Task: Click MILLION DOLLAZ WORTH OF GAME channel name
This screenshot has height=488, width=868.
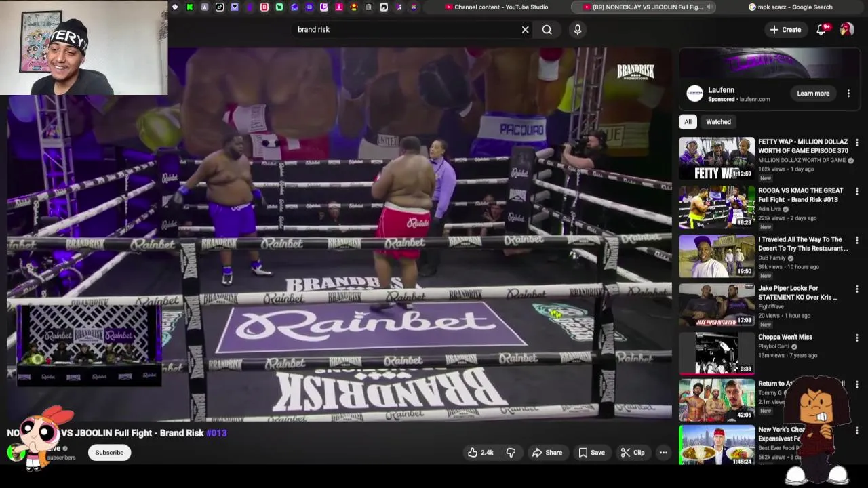Action: tap(802, 161)
